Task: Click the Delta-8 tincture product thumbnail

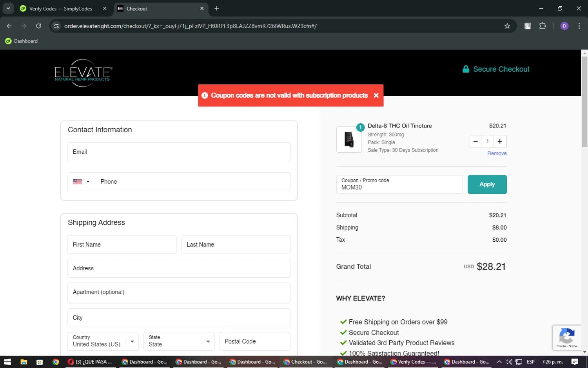Action: coord(349,139)
